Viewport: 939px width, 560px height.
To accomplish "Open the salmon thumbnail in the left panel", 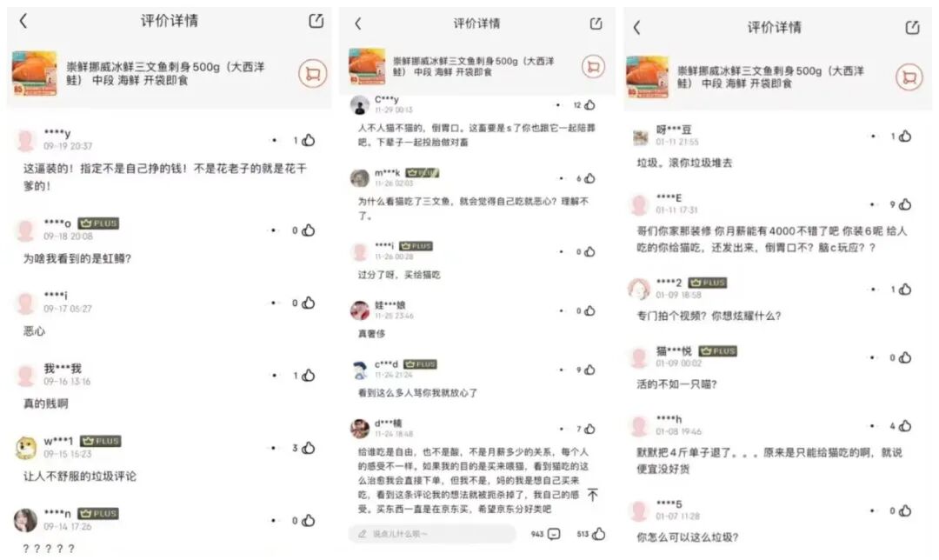I will click(35, 74).
